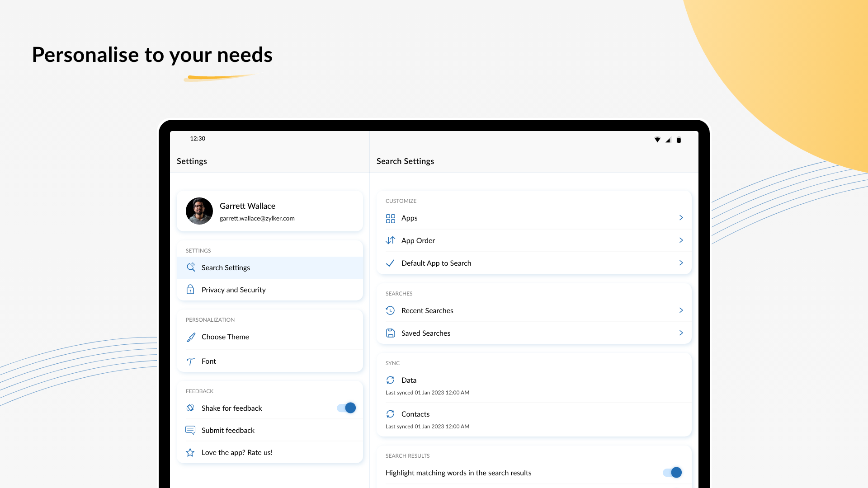Open App Order setting
The height and width of the screenshot is (488, 868).
pyautogui.click(x=534, y=240)
